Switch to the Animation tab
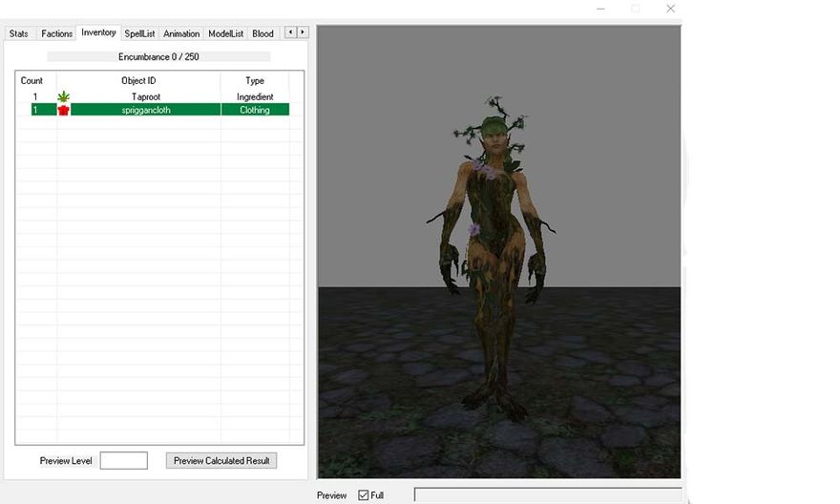The height and width of the screenshot is (504, 840). (181, 33)
